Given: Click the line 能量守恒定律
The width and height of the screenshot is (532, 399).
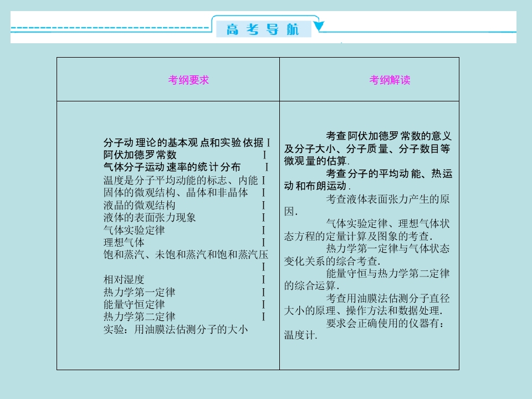Looking at the screenshot, I should (x=134, y=304).
